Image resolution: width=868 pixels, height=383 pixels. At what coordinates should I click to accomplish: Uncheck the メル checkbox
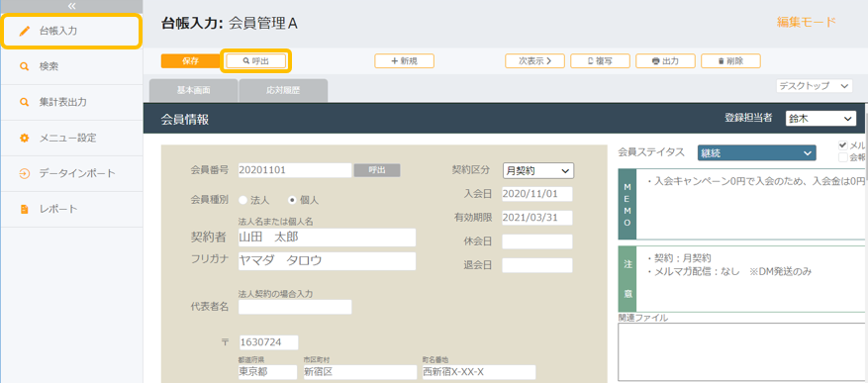(x=843, y=145)
